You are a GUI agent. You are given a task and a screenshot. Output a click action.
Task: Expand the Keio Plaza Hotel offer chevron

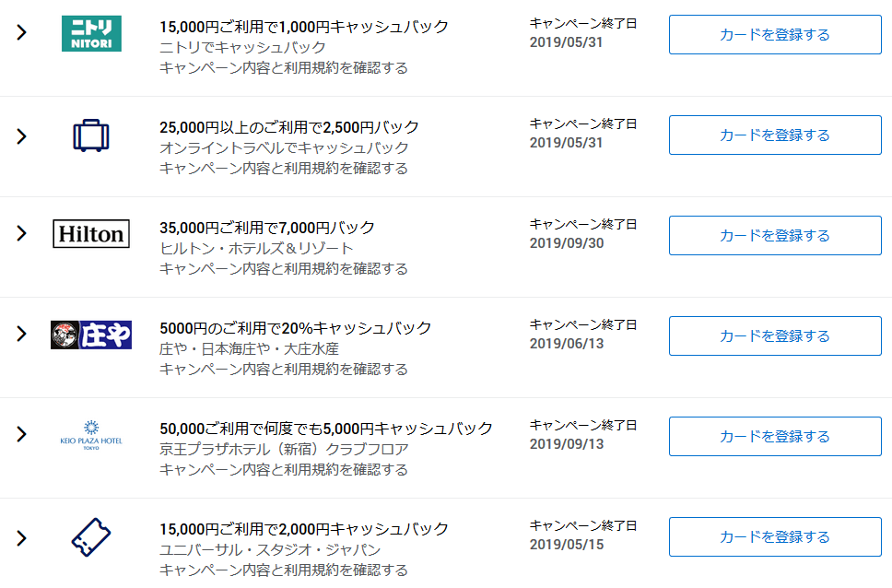pyautogui.click(x=22, y=434)
